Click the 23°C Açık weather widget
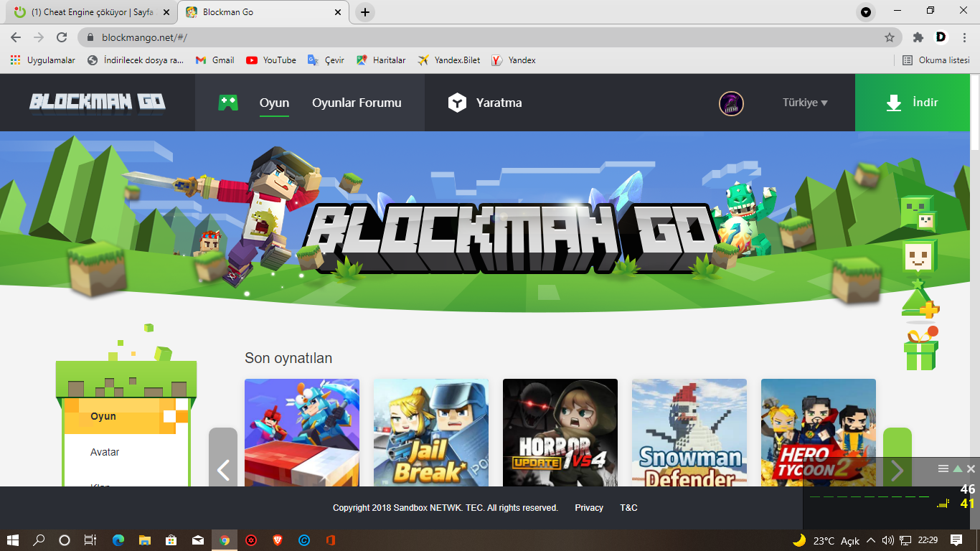 [x=826, y=540]
